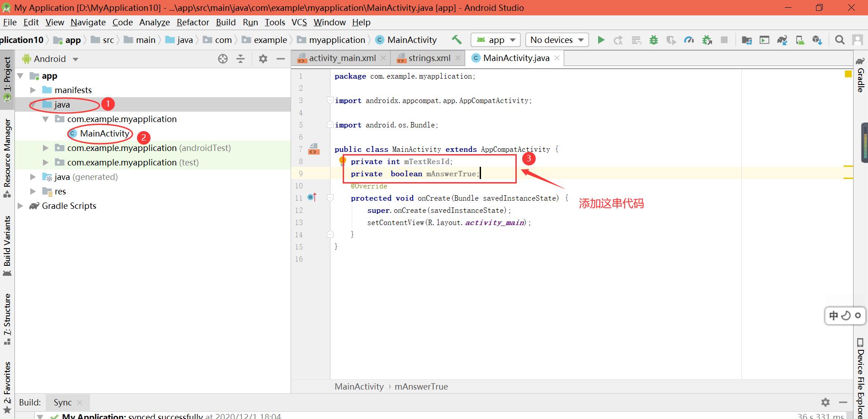Image resolution: width=868 pixels, height=419 pixels.
Task: Click Attach Debugger to Android Process icon
Action: [x=707, y=40]
